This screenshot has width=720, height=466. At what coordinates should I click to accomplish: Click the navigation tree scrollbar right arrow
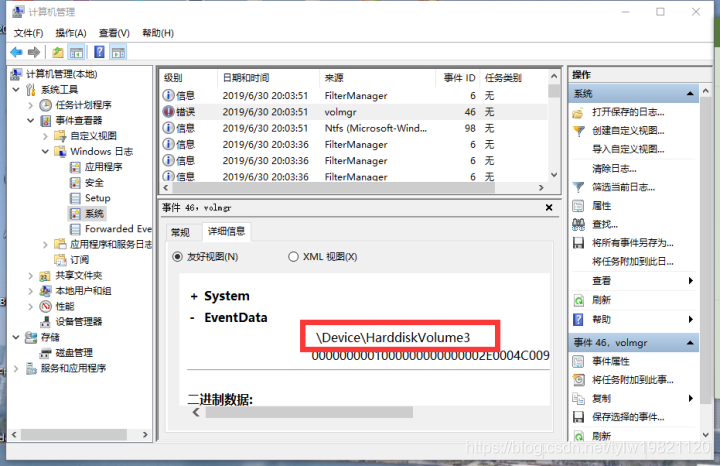[x=145, y=434]
